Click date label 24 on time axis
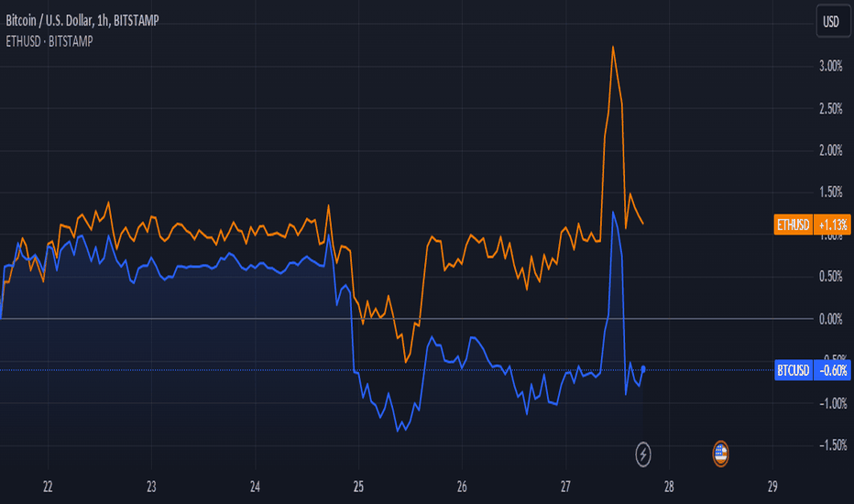 coord(255,488)
